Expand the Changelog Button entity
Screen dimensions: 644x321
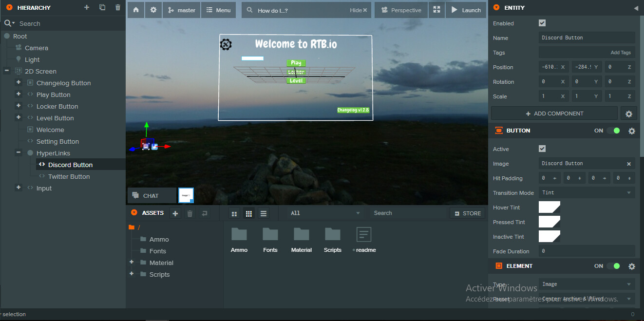[x=19, y=83]
